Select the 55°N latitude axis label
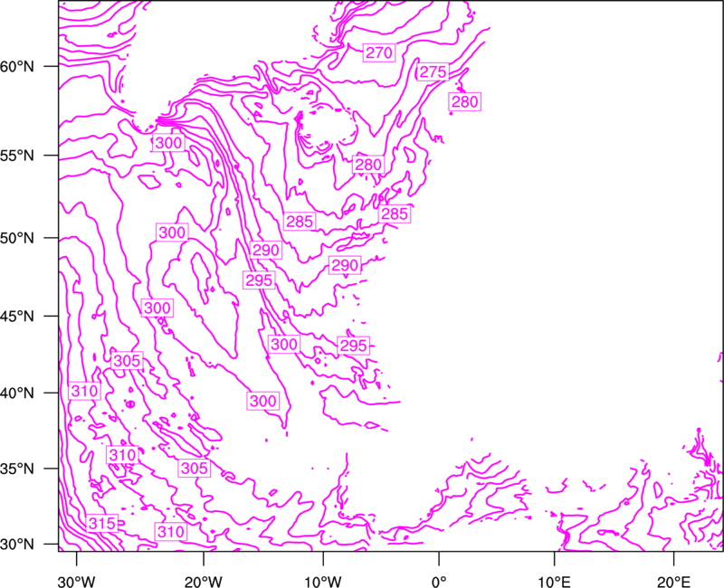This screenshot has height=588, width=724. 17,155
